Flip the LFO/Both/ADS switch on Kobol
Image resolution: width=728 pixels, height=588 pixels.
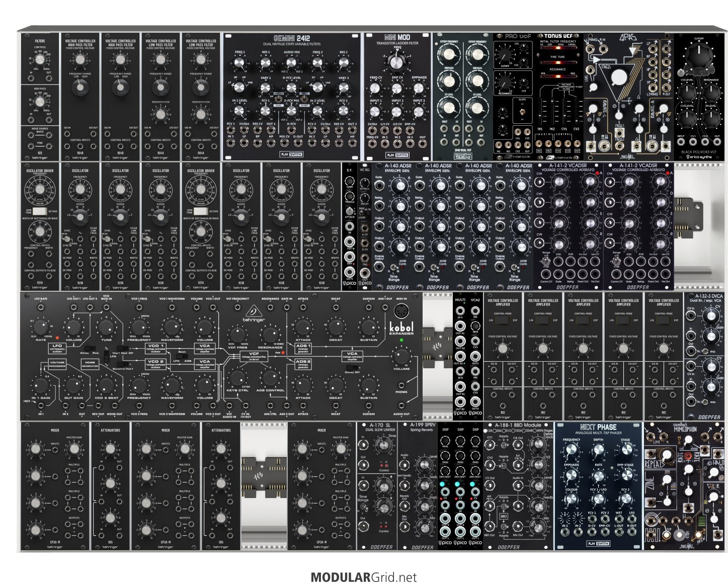[182, 356]
